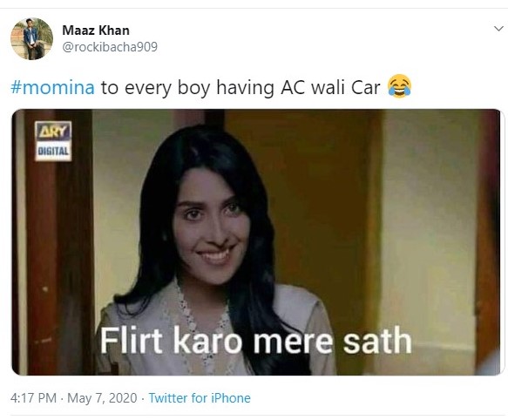This screenshot has width=508, height=420.
Task: Click the words 'AC wali Car'
Action: tap(330, 87)
